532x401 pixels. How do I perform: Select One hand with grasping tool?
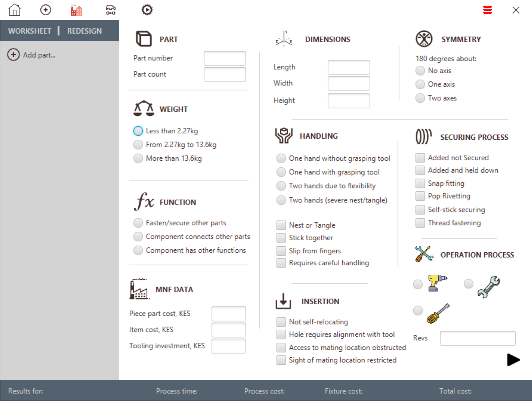(281, 172)
